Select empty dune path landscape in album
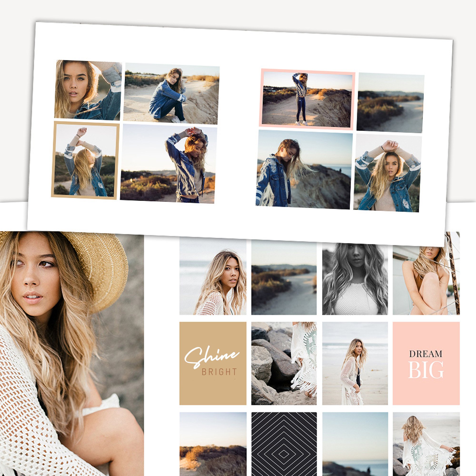476x476 pixels. click(x=390, y=103)
